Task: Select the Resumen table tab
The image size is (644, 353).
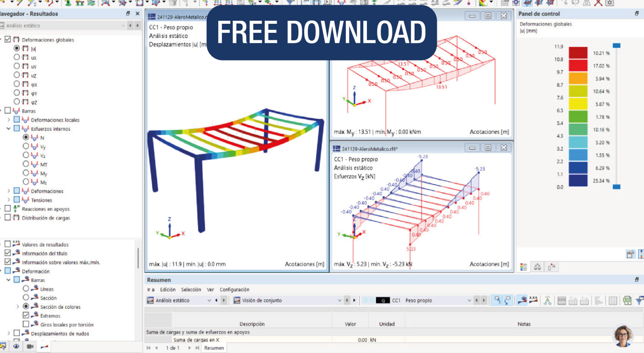Action: pos(214,348)
